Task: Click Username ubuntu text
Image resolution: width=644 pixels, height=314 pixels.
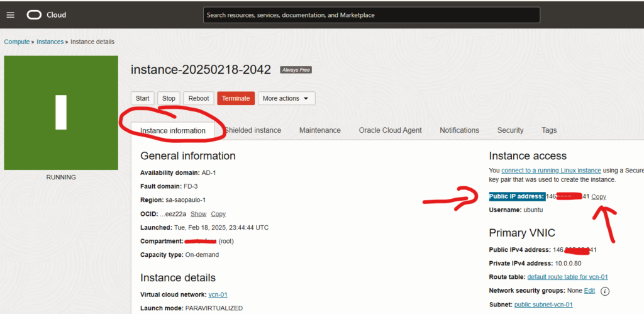Action: click(x=516, y=210)
